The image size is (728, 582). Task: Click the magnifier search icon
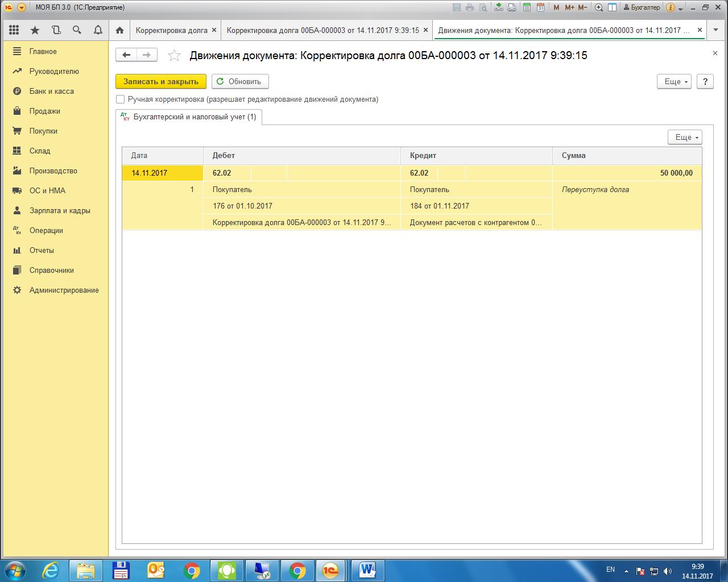[77, 30]
